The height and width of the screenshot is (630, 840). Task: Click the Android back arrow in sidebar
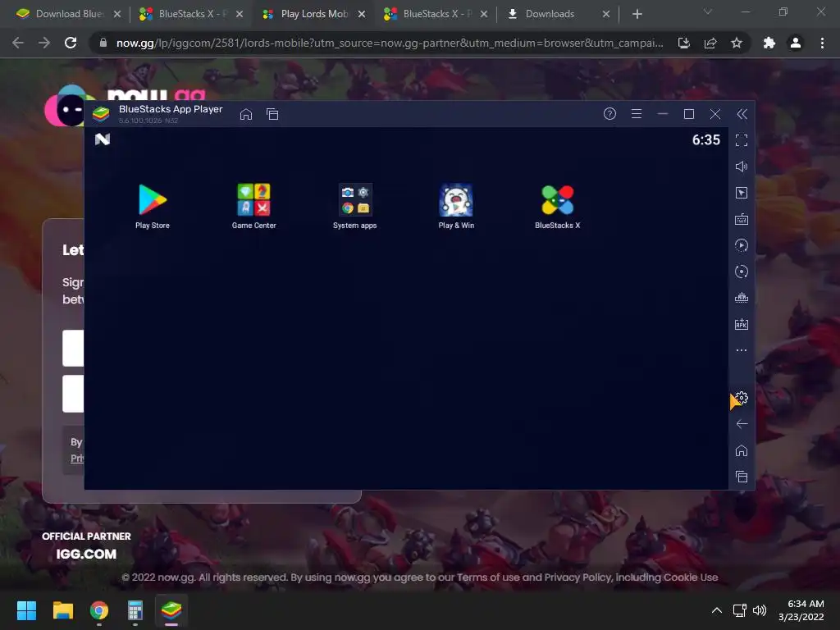742,424
